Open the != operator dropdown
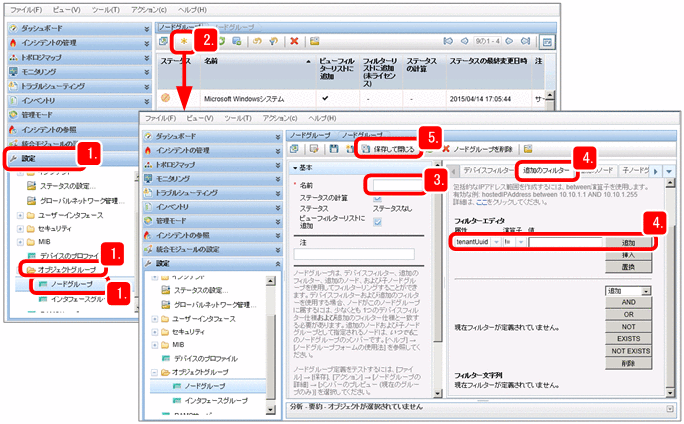This screenshot has height=424, width=684. coord(521,242)
